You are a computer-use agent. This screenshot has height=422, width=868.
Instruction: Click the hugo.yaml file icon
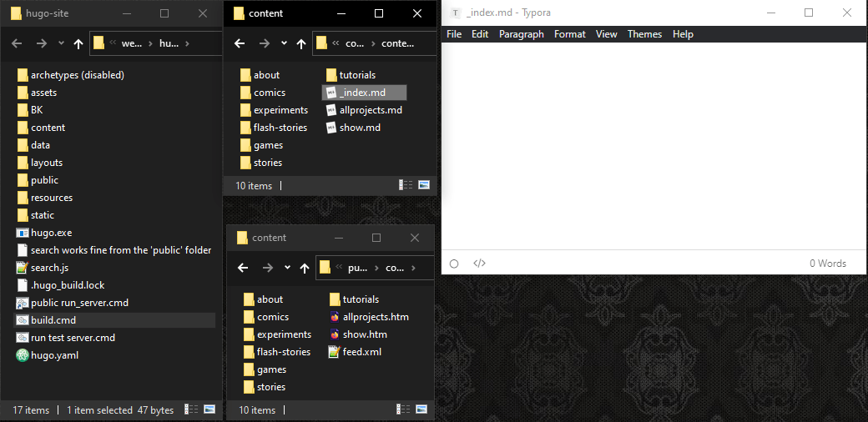(23, 355)
